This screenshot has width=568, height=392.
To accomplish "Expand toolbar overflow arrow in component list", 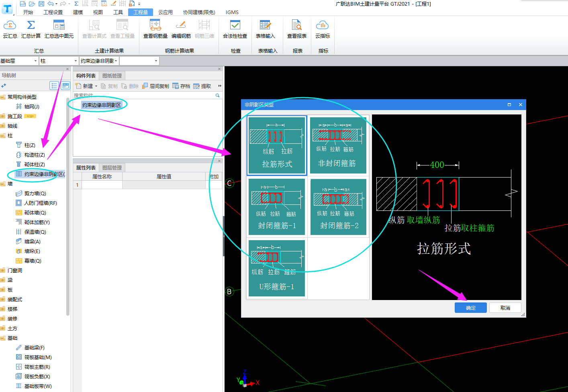I will (220, 86).
